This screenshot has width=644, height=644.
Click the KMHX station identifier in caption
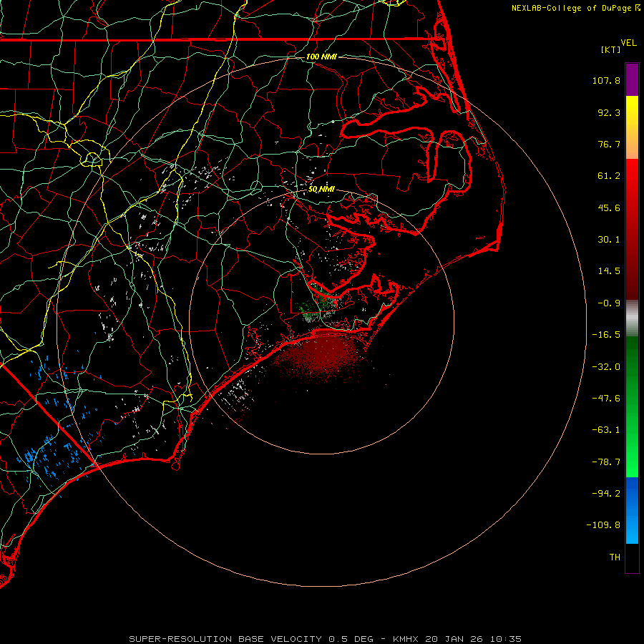point(405,639)
